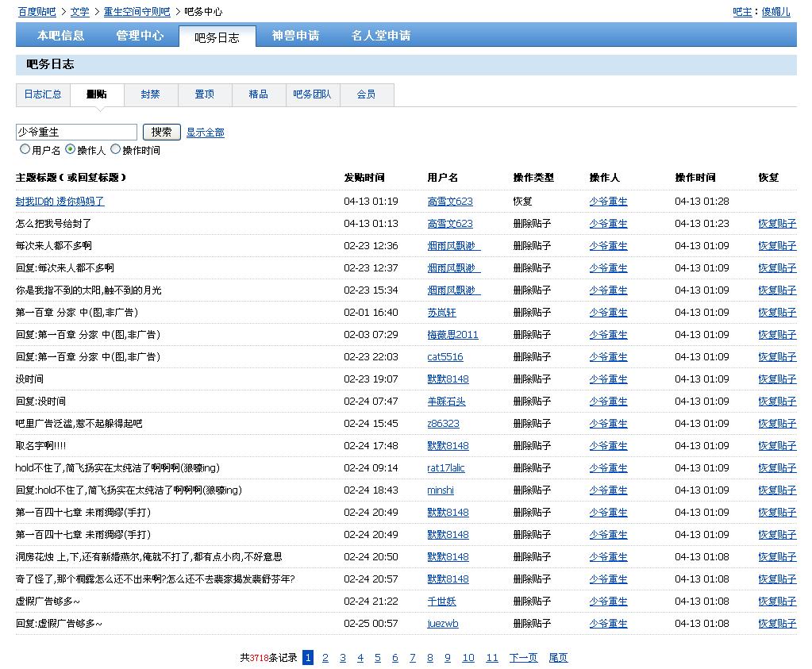Open user cat5516 profile

pos(445,357)
